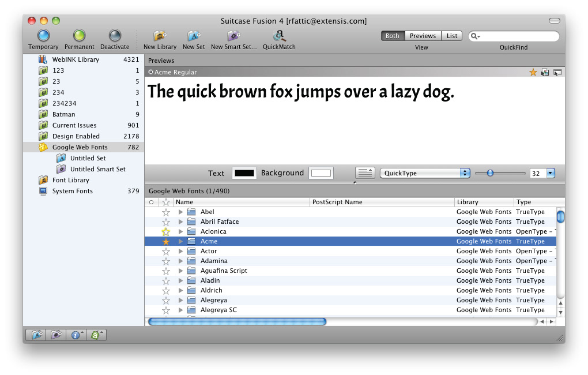Select System Fonts in sidebar

pos(73,191)
